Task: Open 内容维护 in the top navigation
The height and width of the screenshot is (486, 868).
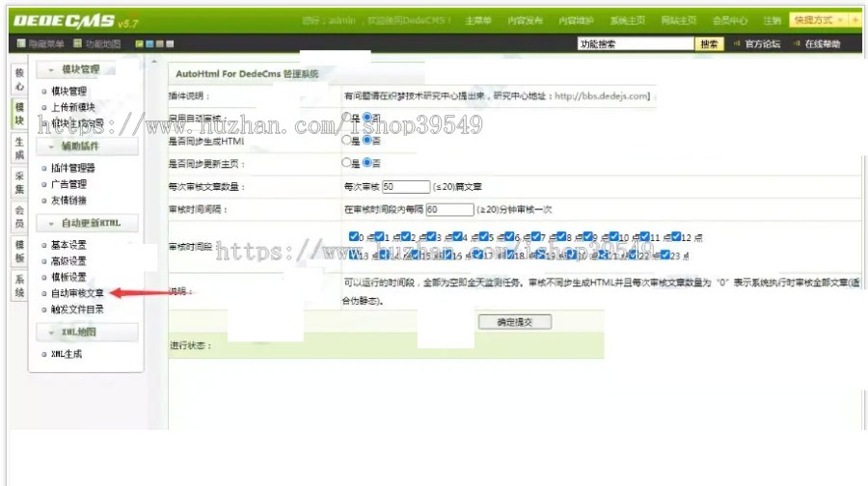Action: [576, 20]
